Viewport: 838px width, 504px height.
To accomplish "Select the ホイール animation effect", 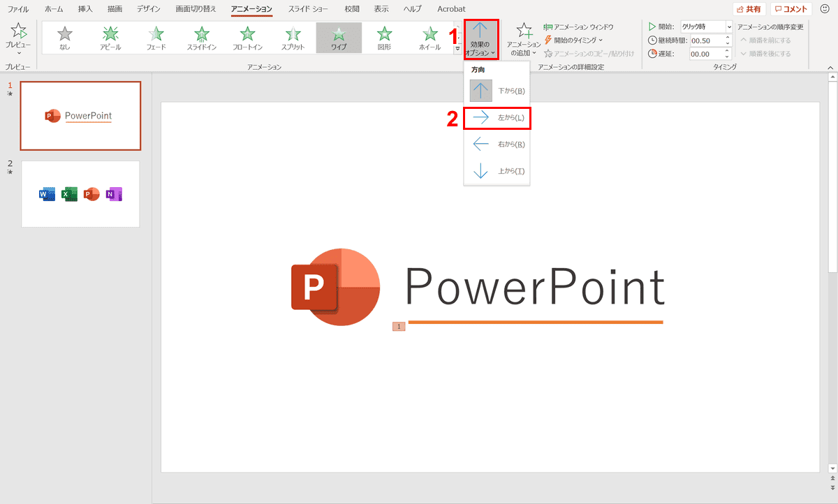I will tap(430, 38).
